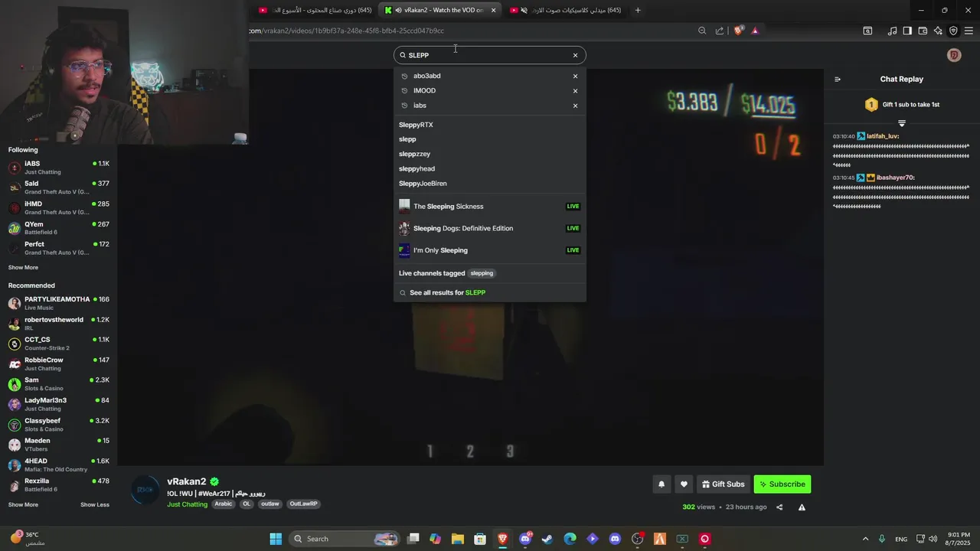Click the outlaw tag

click(x=269, y=504)
